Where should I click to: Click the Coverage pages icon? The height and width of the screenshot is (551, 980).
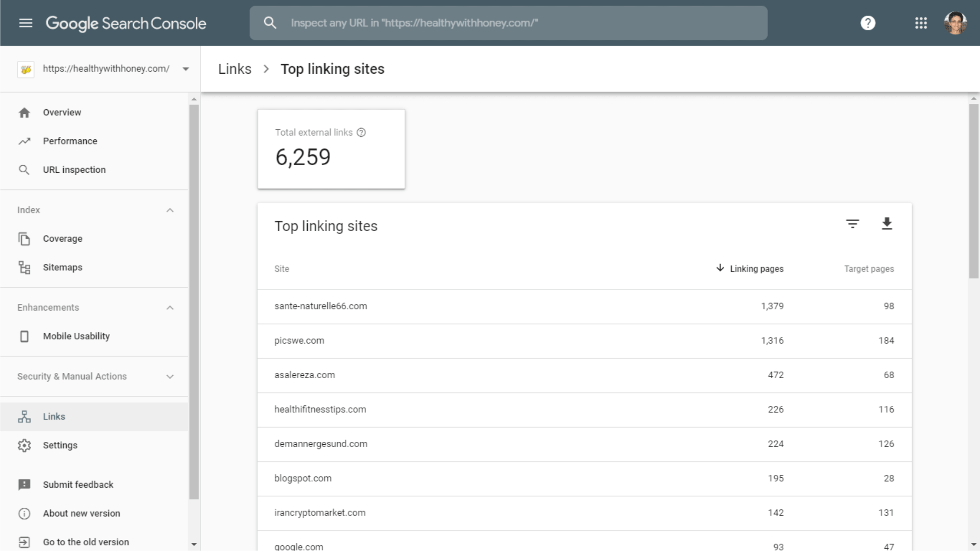point(24,238)
